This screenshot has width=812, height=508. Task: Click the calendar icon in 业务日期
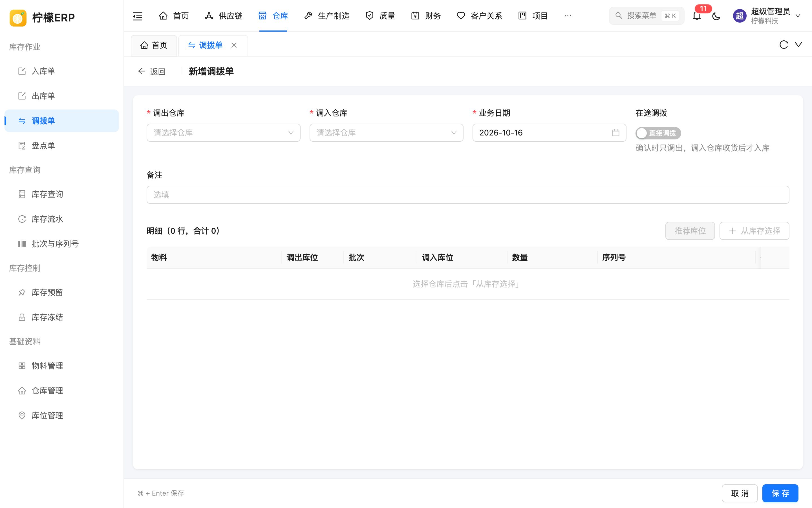615,133
